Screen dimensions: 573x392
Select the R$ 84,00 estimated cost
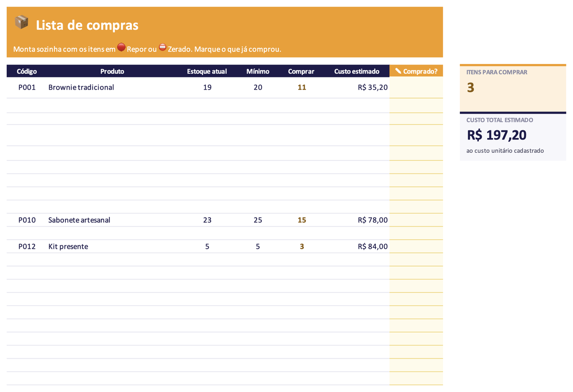click(372, 246)
